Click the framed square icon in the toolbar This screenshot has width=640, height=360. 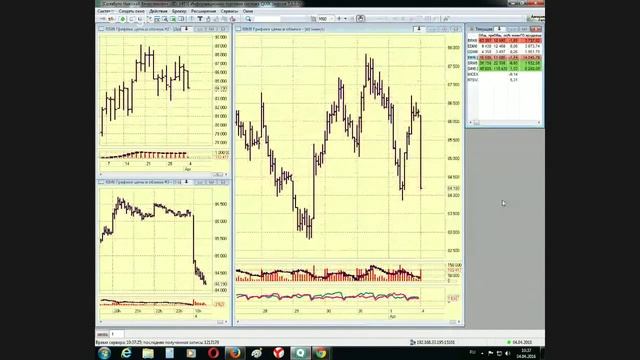click(360, 19)
